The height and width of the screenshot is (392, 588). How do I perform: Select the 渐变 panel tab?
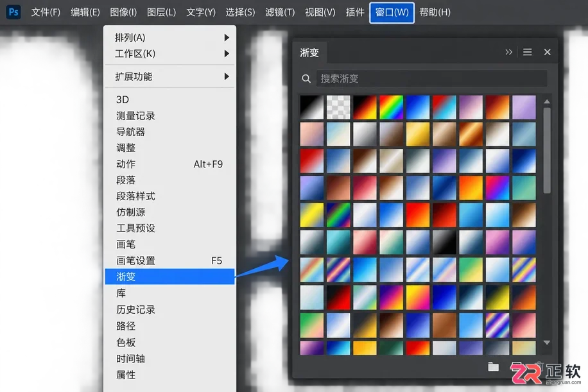309,53
